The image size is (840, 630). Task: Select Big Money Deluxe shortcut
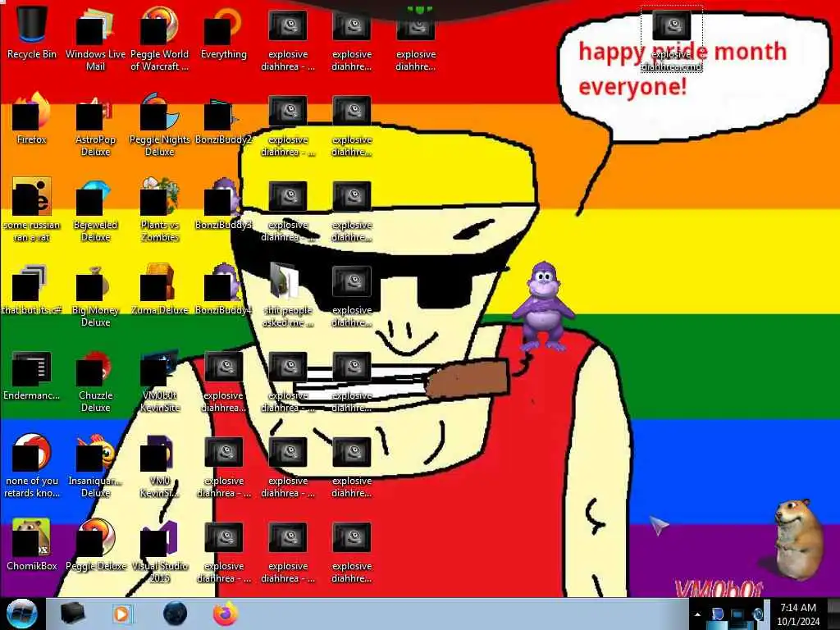95,294
